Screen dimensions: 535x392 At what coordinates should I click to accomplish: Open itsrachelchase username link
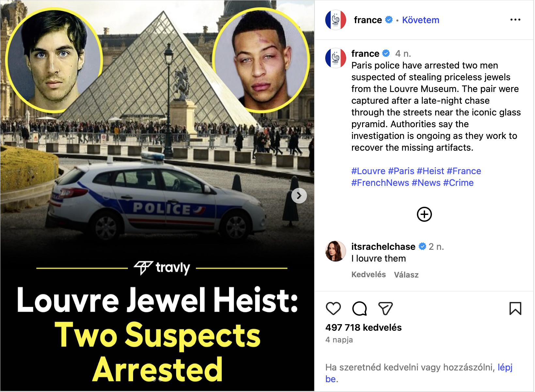(383, 247)
